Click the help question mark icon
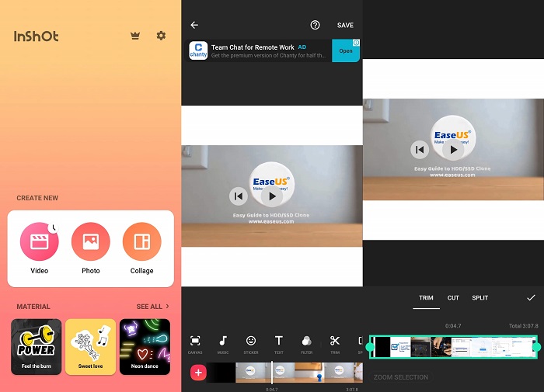The height and width of the screenshot is (392, 544). click(315, 25)
